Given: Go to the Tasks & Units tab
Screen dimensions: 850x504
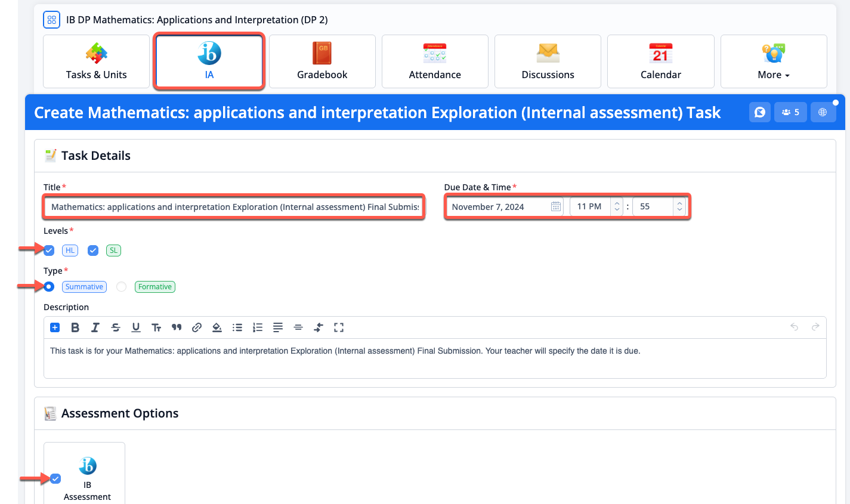Looking at the screenshot, I should click(x=96, y=62).
